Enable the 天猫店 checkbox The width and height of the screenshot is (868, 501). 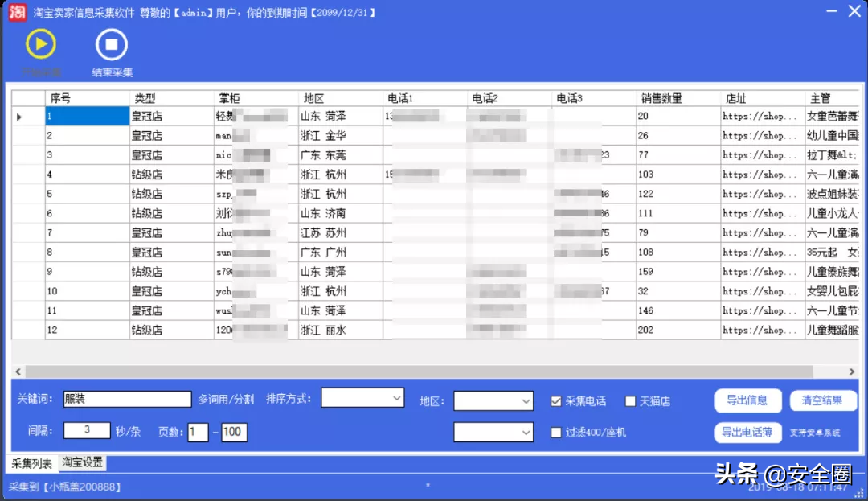(x=631, y=401)
